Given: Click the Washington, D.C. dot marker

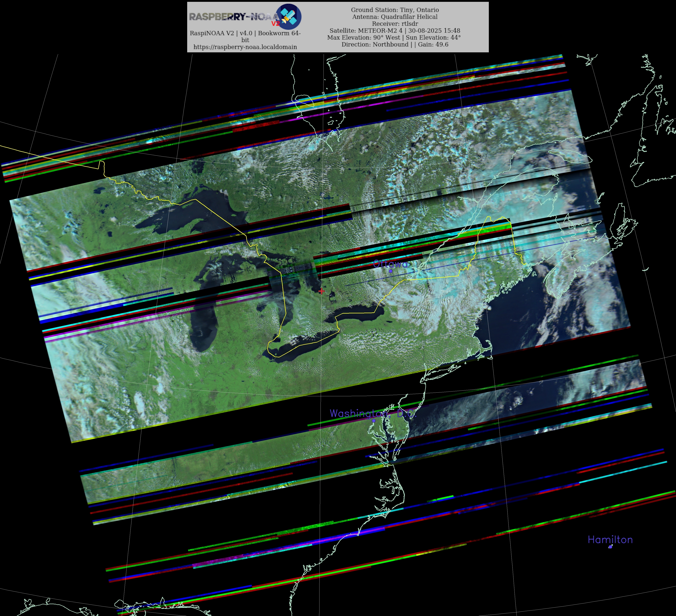Looking at the screenshot, I should click(374, 420).
